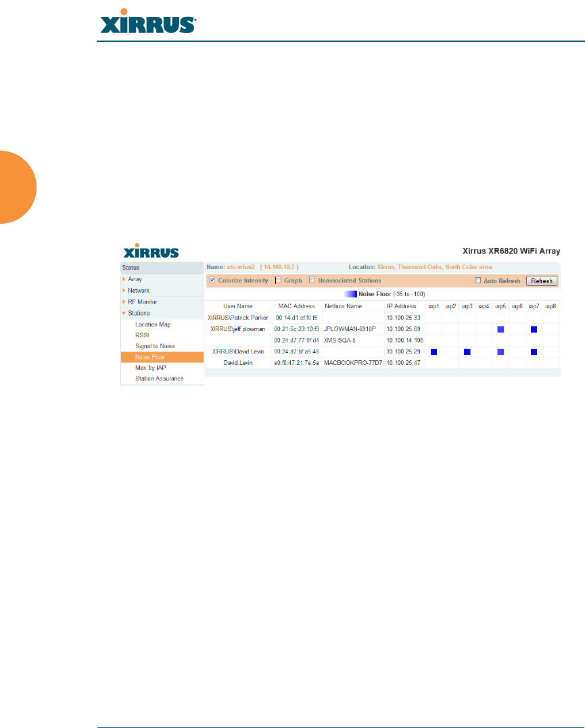Click IP address 10.100.25.47

click(403, 362)
